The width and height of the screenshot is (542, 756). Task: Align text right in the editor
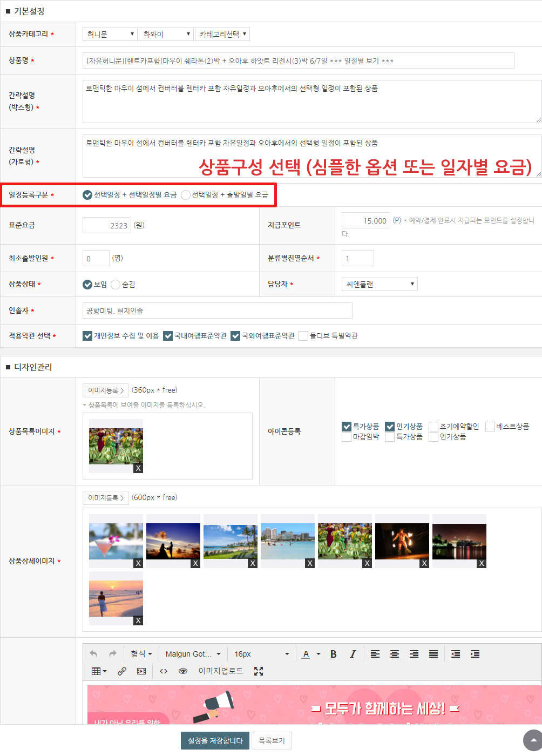[x=414, y=654]
